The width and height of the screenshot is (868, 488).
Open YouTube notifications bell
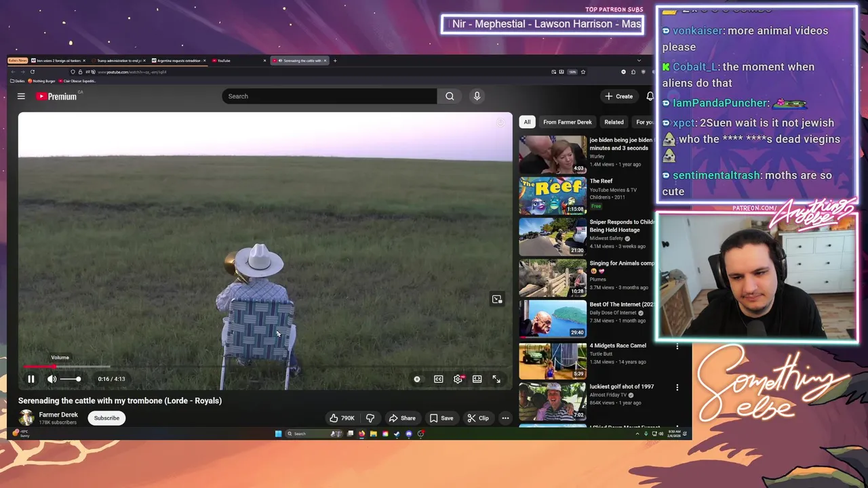(x=650, y=96)
